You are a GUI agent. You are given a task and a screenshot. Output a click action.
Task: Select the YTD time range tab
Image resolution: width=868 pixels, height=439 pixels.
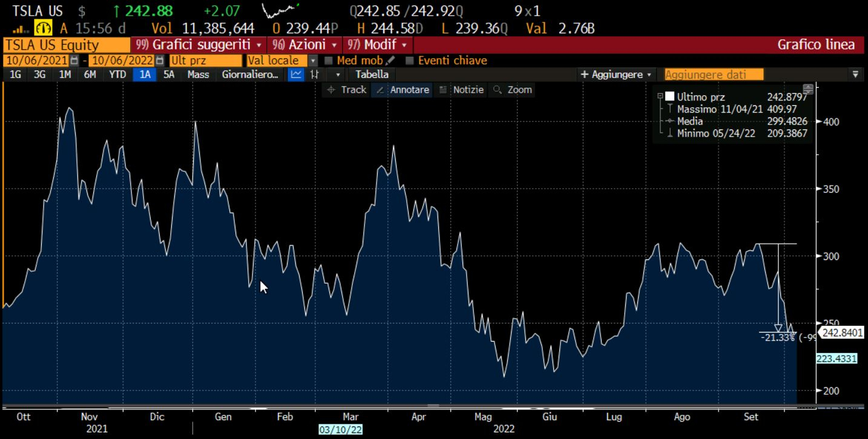117,74
